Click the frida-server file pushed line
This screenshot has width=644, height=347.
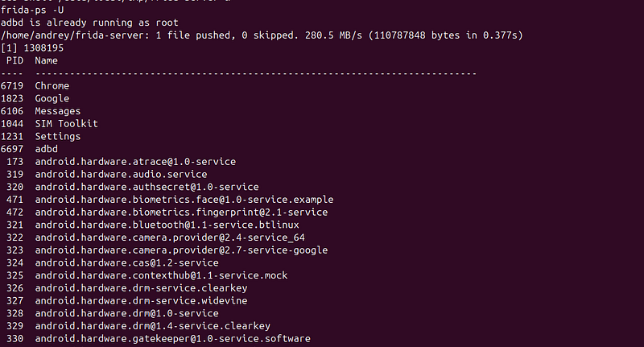click(x=262, y=35)
